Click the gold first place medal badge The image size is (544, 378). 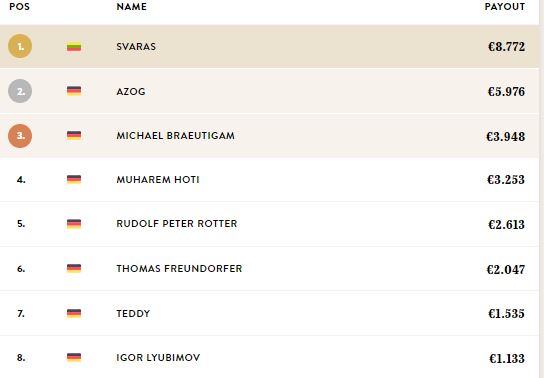[x=20, y=46]
